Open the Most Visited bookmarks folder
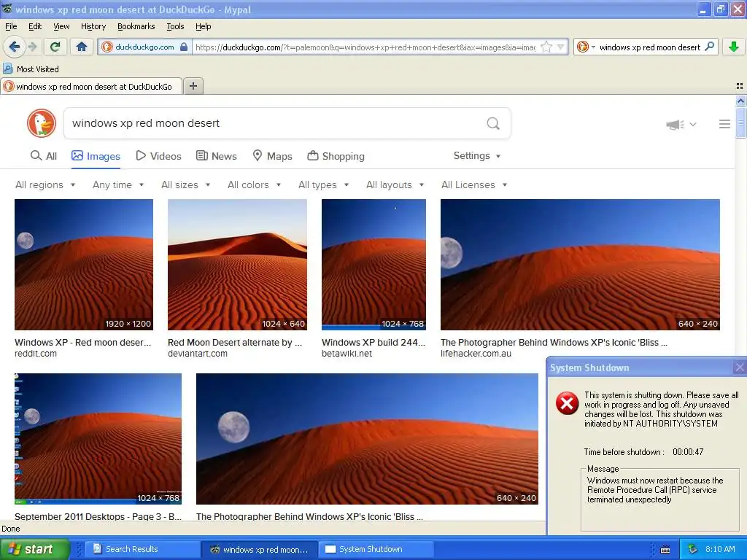747x560 pixels. (31, 69)
